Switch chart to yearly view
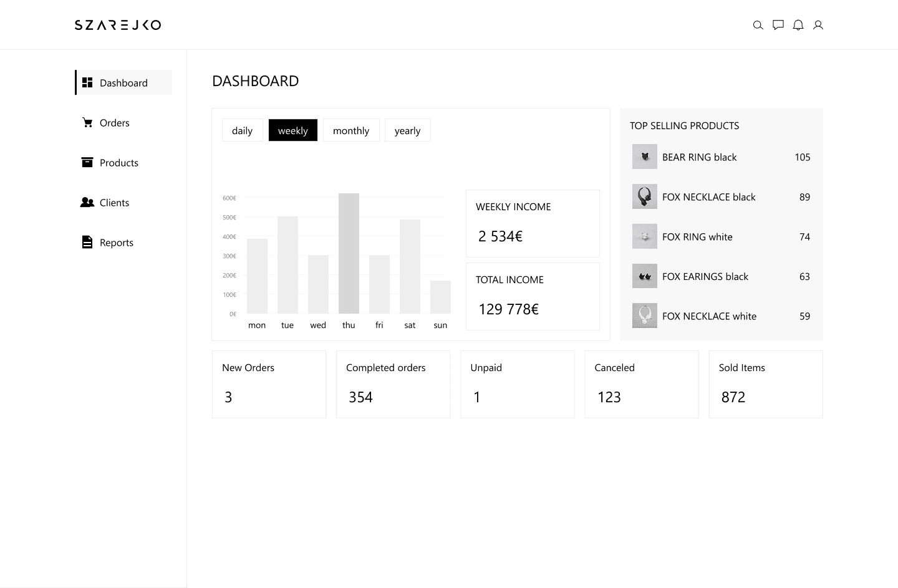This screenshot has width=898, height=588. (408, 130)
